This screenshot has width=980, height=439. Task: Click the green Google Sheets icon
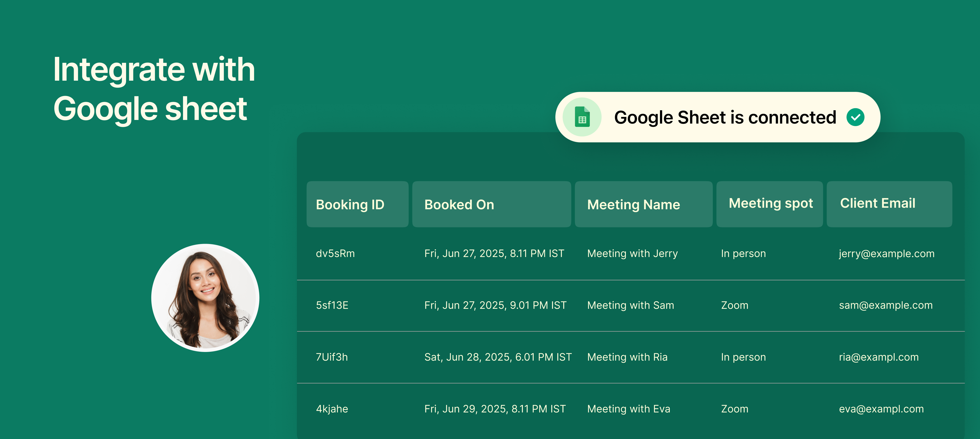tap(582, 117)
